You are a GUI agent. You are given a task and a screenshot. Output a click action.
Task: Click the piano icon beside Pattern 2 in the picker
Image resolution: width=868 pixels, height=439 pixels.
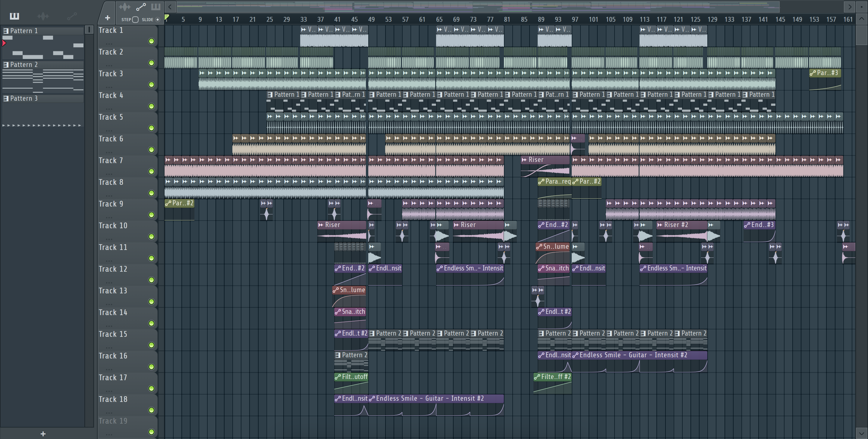pos(6,65)
